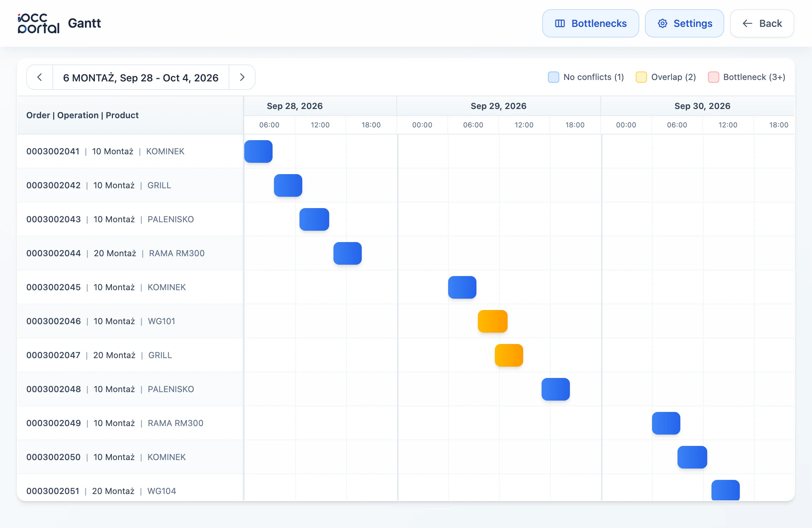Click row '0003002043 | 10 Montaż | PALENISKO'

coord(130,219)
